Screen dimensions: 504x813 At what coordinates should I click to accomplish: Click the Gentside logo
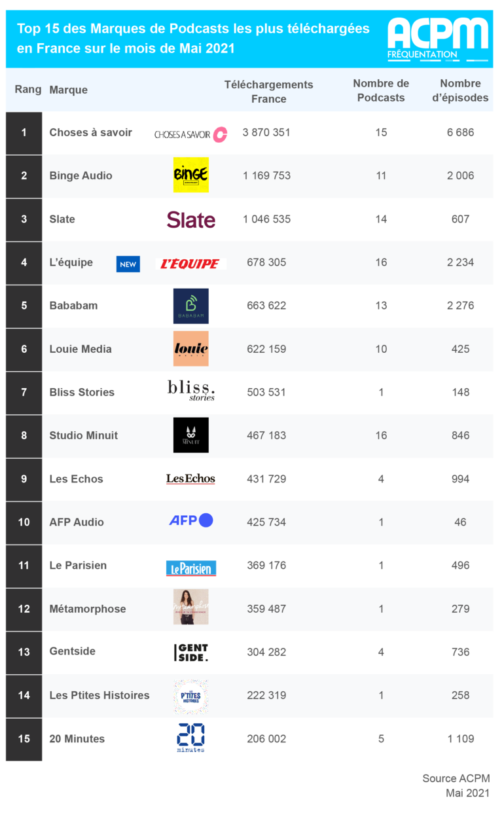(191, 652)
